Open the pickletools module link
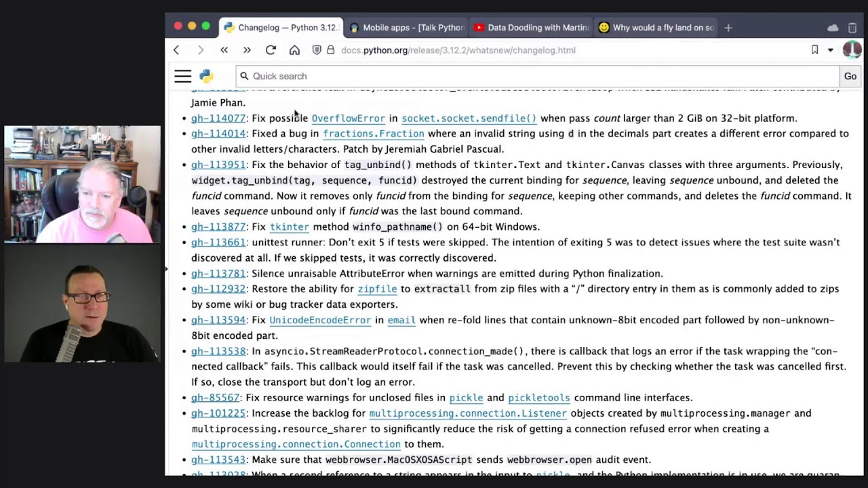This screenshot has width=868, height=488. [x=539, y=397]
